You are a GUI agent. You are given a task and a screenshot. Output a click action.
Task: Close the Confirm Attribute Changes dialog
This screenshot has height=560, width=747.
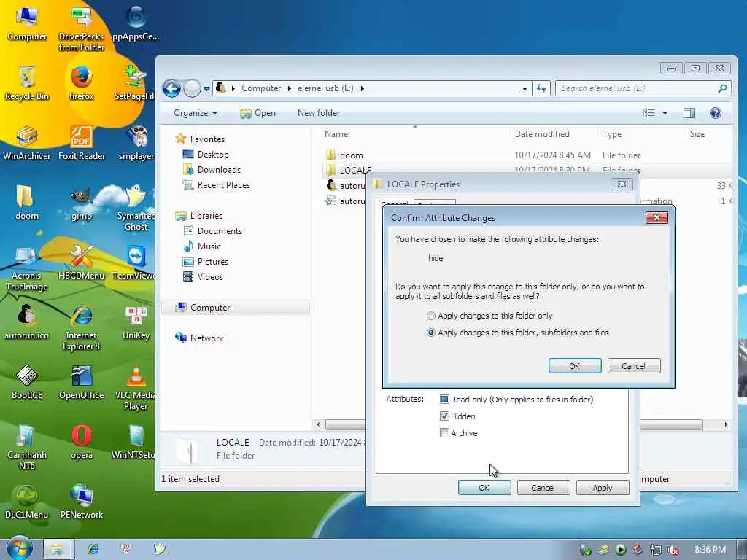[657, 217]
